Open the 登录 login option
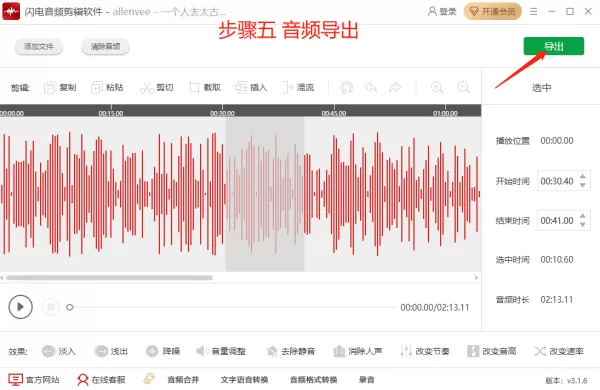 pos(442,11)
